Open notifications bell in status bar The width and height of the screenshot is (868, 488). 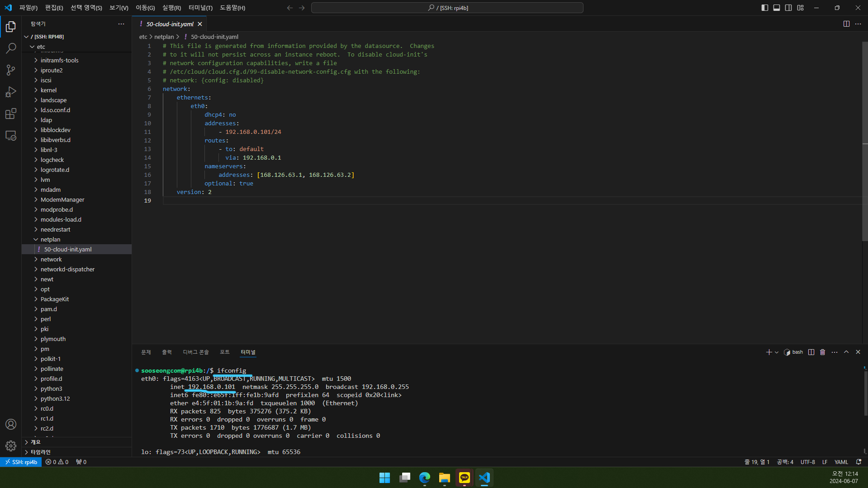pos(859,462)
